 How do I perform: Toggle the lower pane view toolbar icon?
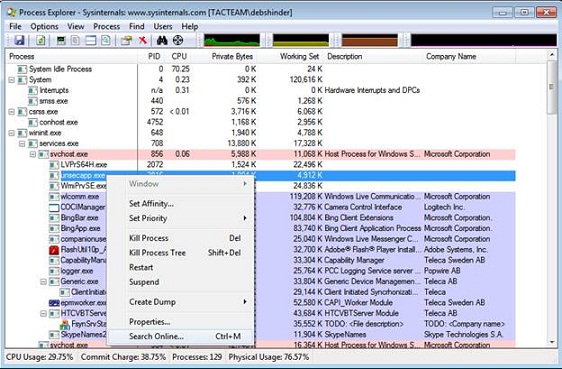91,40
